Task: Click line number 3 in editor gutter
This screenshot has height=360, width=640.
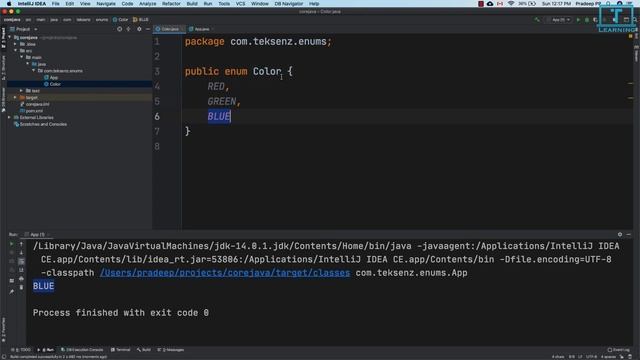Action: (157, 71)
